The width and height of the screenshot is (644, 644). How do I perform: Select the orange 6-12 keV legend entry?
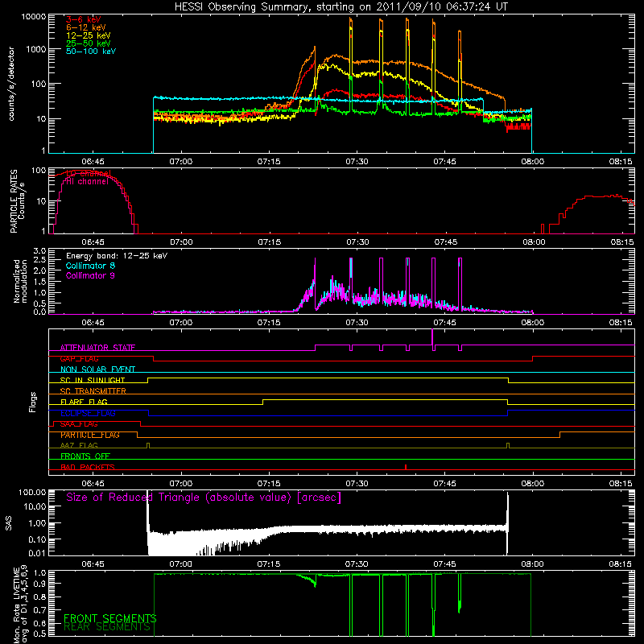pos(86,27)
